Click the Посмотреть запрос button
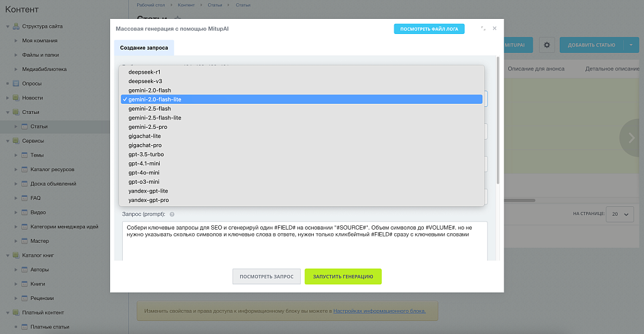Viewport: 644px width, 334px height. point(266,277)
